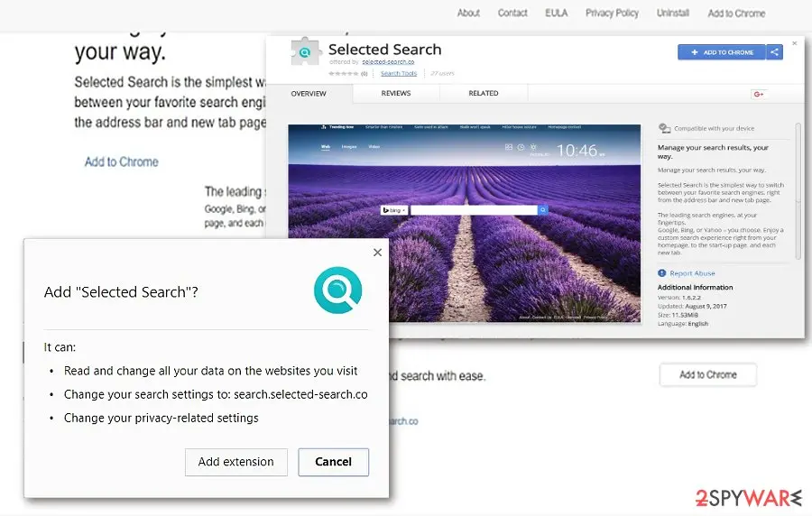Click the weather sun icon in the preview
The height and width of the screenshot is (516, 812).
[x=533, y=147]
